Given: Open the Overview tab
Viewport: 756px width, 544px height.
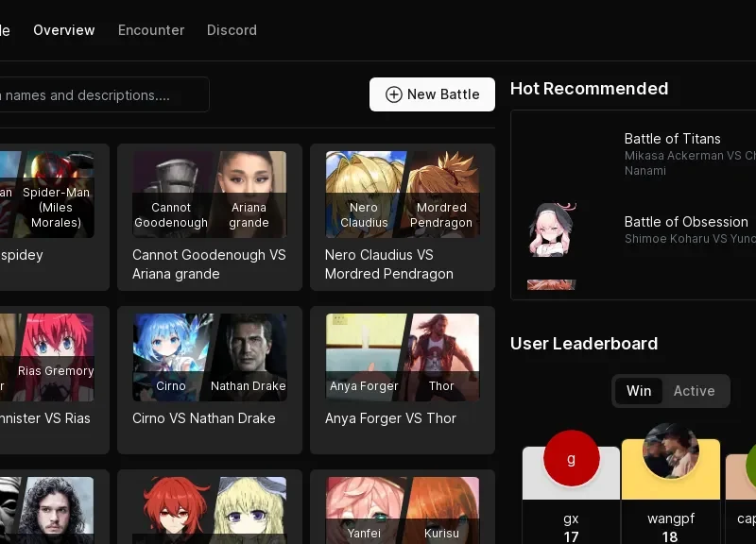Looking at the screenshot, I should click(x=64, y=30).
